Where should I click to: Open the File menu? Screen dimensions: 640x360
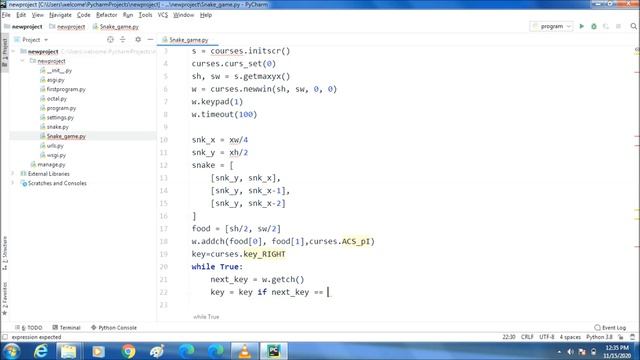(6, 15)
